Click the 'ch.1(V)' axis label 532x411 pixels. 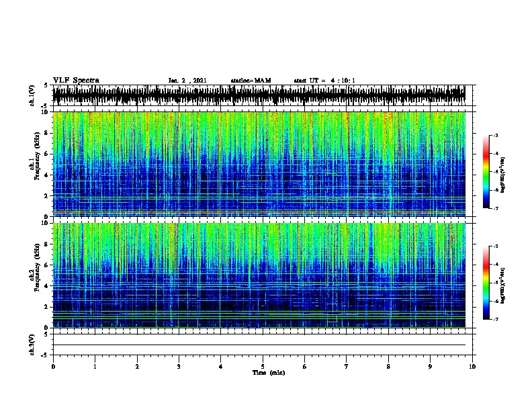click(32, 95)
